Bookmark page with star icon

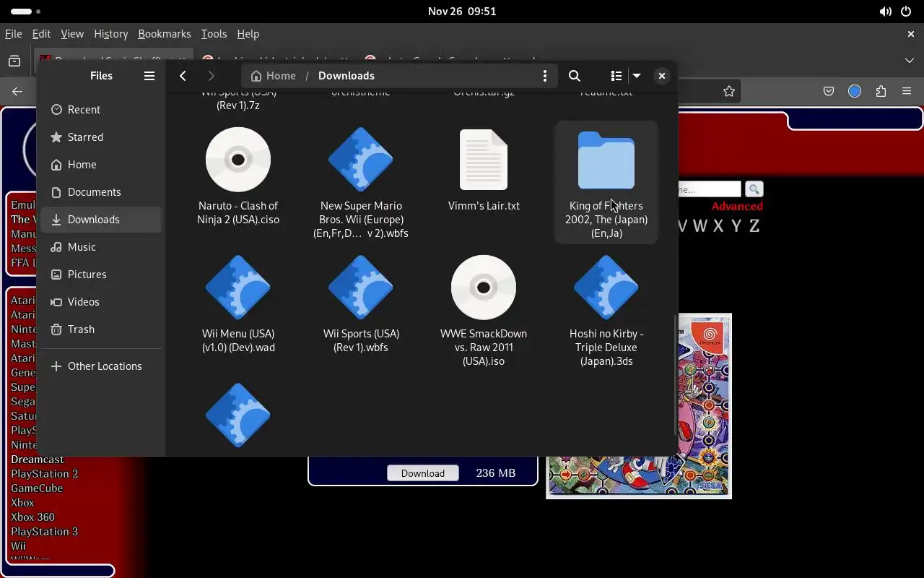click(729, 91)
